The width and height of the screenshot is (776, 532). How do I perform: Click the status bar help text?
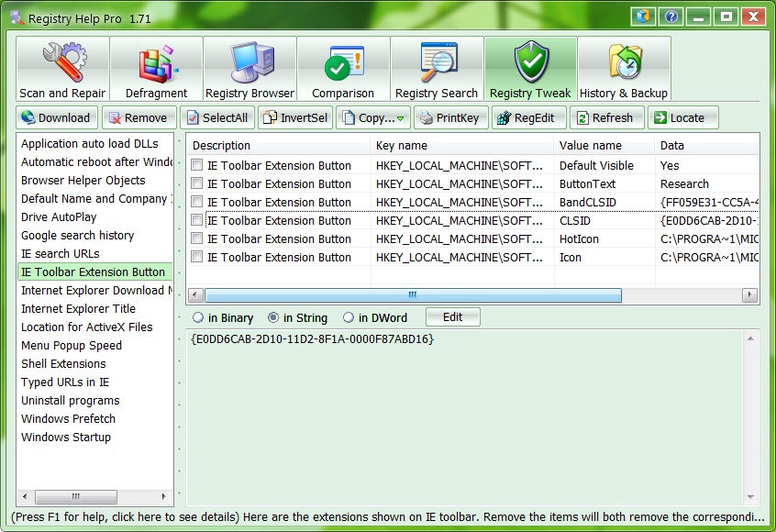388,516
